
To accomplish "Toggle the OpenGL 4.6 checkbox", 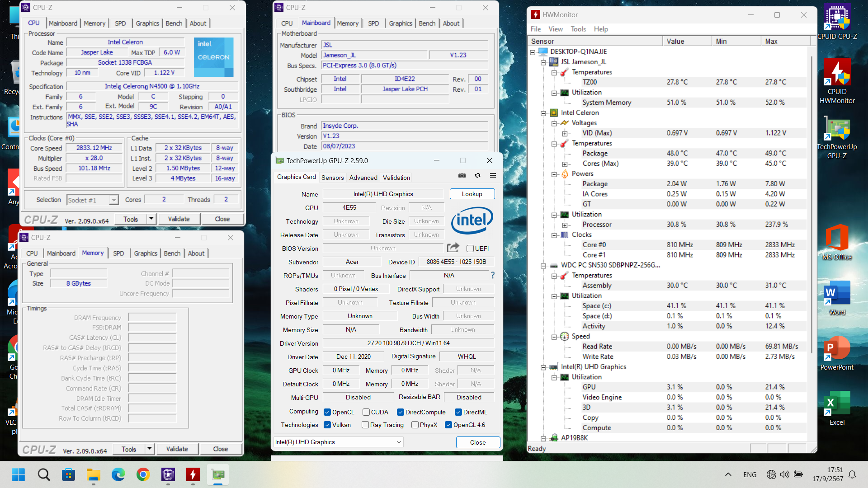I will (x=448, y=425).
